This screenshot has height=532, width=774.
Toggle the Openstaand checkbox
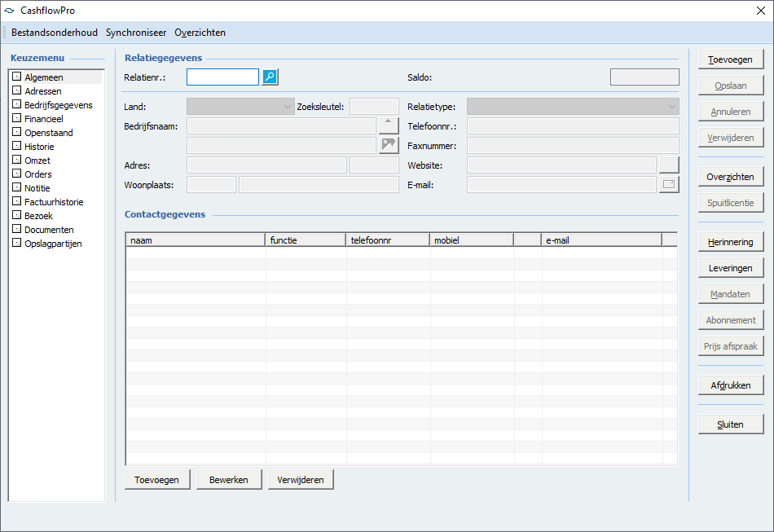(17, 132)
